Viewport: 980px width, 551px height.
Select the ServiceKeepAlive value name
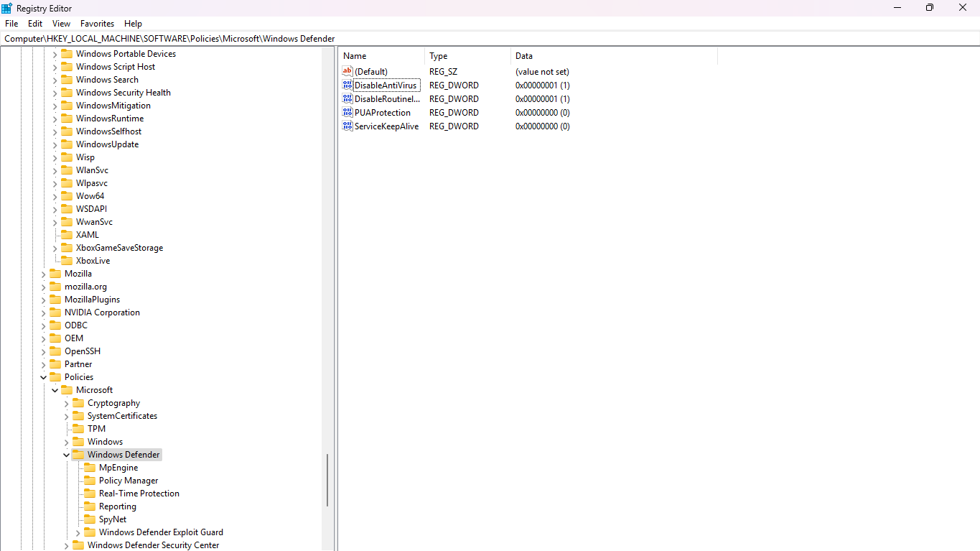[386, 126]
